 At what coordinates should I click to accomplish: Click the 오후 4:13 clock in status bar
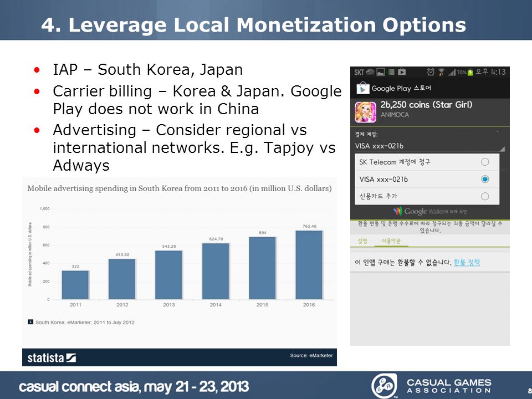coord(490,72)
